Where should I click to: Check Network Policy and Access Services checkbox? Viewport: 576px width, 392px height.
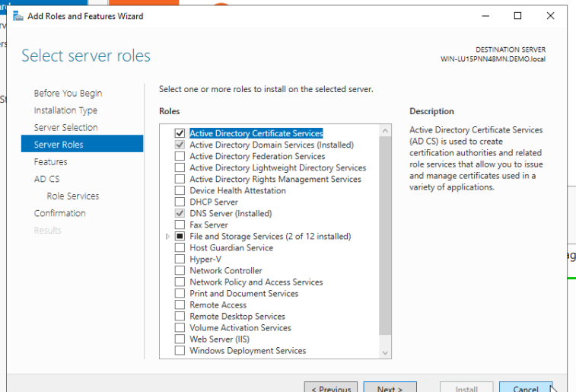click(180, 282)
